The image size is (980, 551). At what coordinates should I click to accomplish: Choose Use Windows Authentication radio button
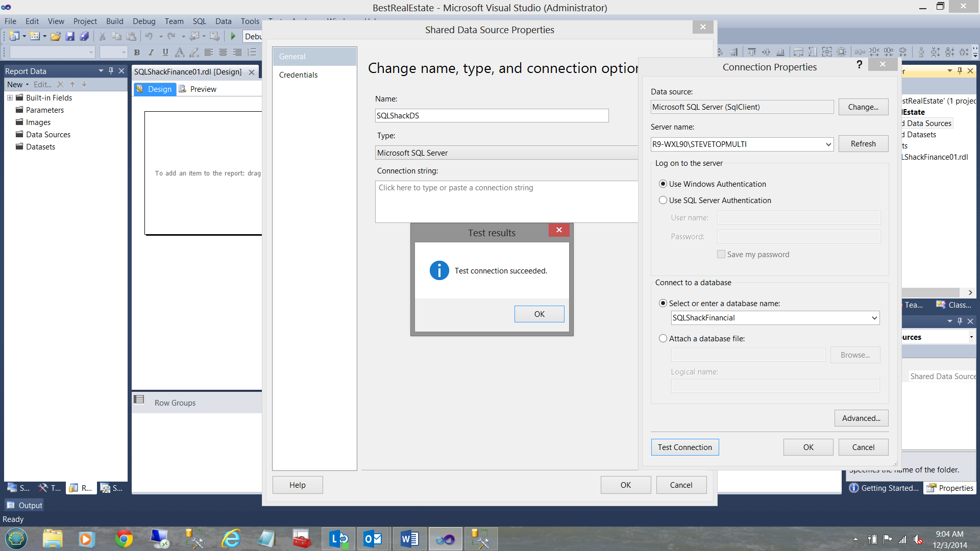663,184
